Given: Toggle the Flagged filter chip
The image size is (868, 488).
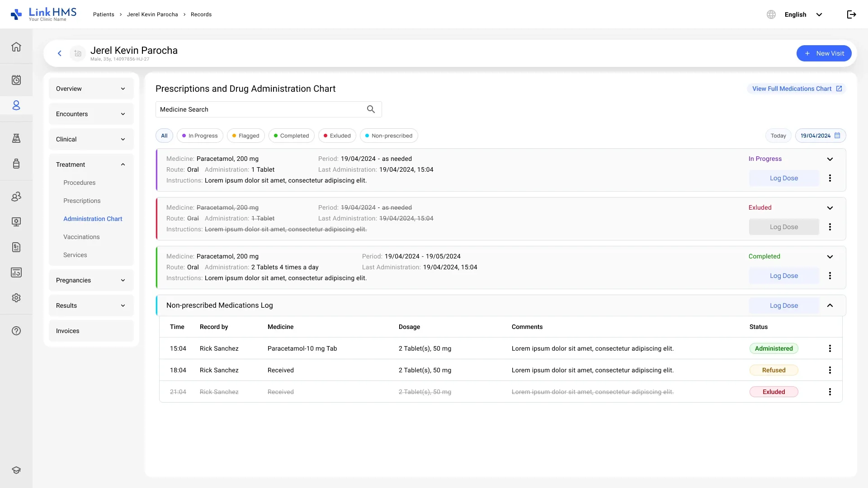Looking at the screenshot, I should 246,136.
